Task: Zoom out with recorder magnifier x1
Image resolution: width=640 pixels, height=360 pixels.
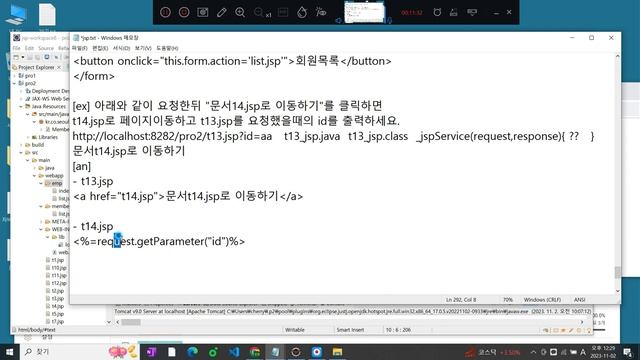Action: coord(262,13)
